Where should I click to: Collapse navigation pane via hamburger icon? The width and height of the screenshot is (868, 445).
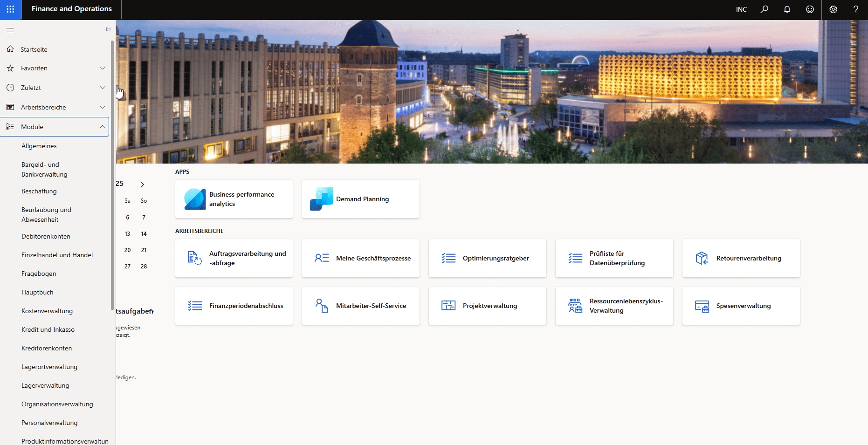[10, 30]
